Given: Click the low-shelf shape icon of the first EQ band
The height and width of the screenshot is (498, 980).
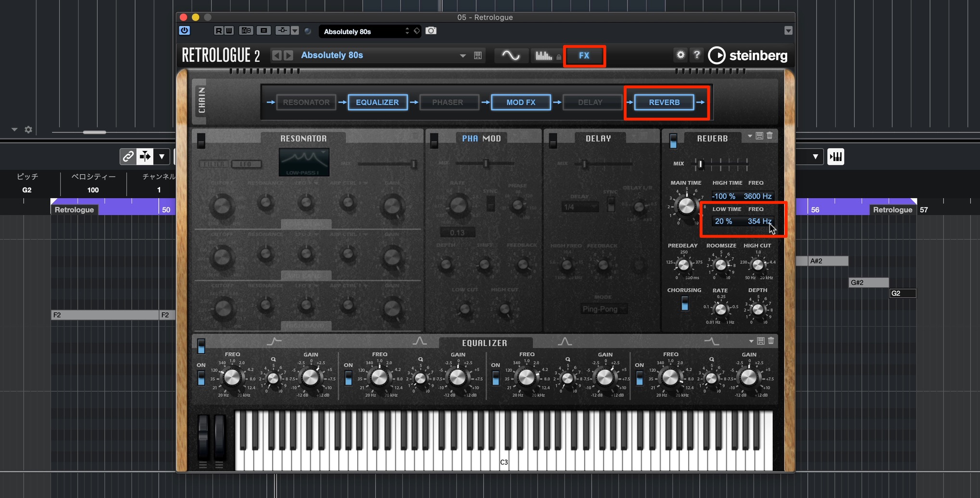Looking at the screenshot, I should click(x=274, y=341).
